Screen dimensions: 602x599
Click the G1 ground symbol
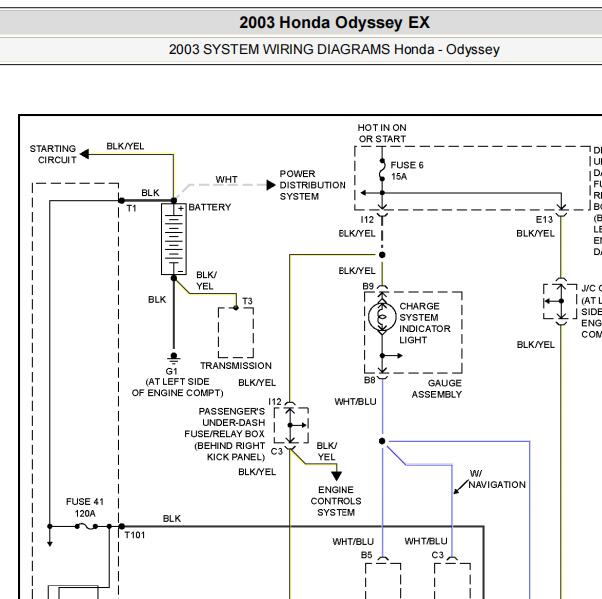[174, 358]
